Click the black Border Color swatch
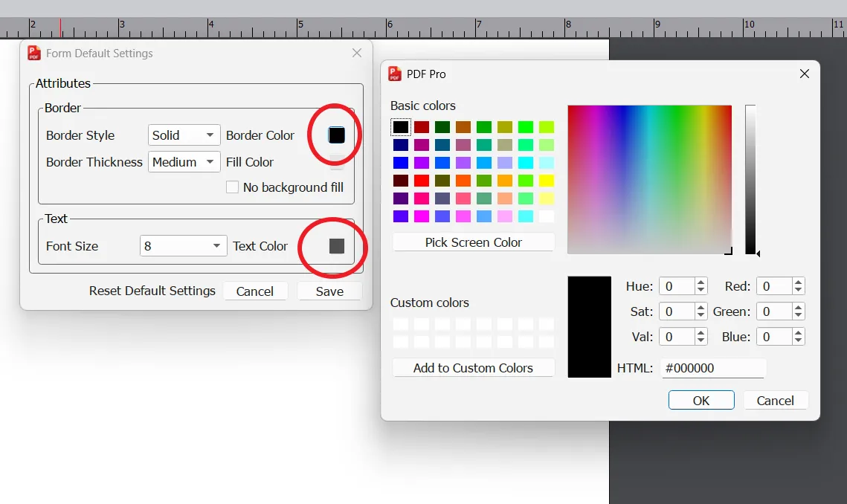 337,135
